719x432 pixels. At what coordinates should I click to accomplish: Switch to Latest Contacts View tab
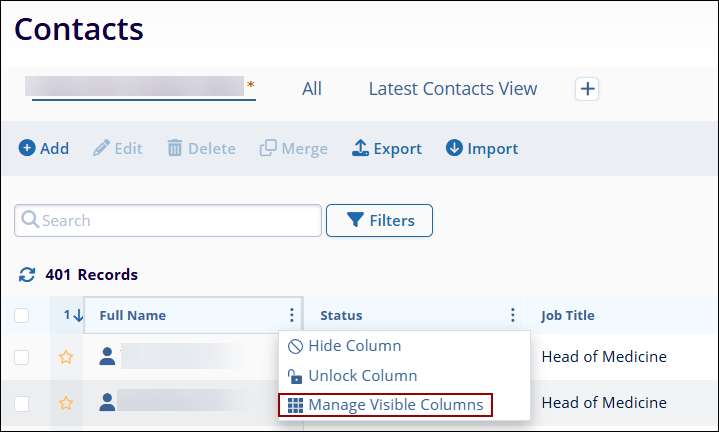pyautogui.click(x=452, y=89)
